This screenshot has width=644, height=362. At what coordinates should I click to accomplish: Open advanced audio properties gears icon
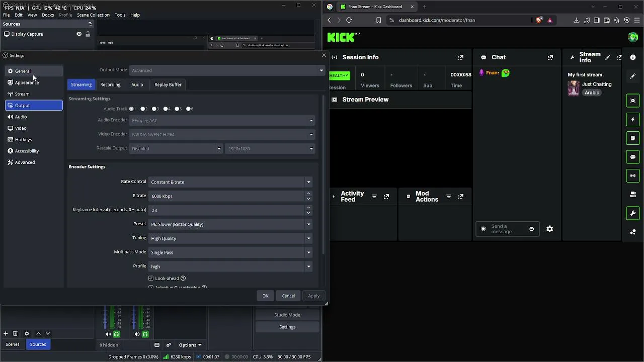coord(169,345)
